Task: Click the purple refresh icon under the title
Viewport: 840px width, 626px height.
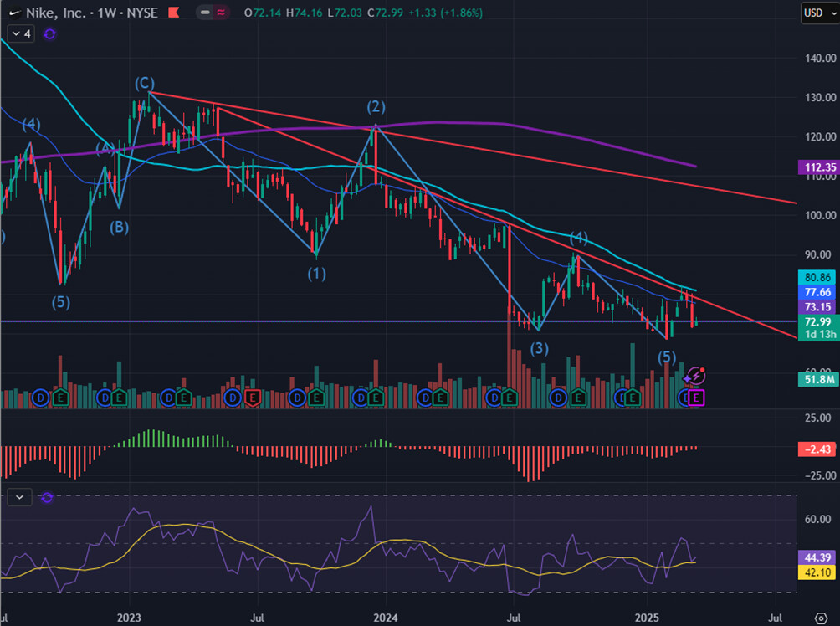Action: (49, 33)
